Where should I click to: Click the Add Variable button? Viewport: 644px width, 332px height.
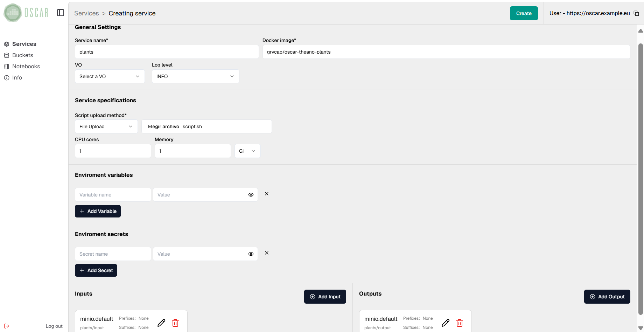point(98,211)
